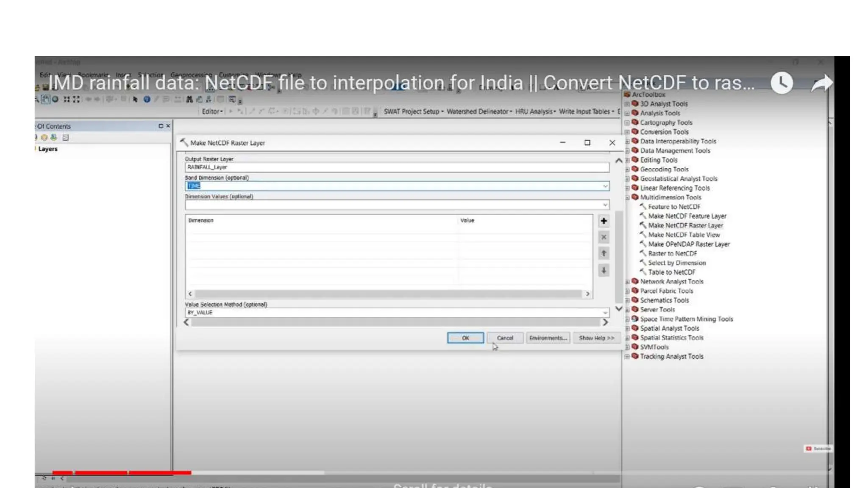The height and width of the screenshot is (488, 868).
Task: Click the move dimension up arrow
Action: pyautogui.click(x=604, y=253)
